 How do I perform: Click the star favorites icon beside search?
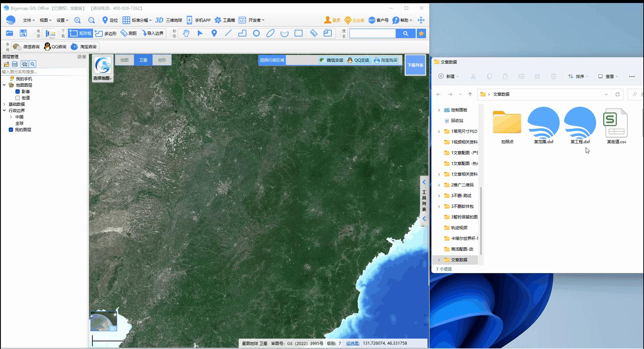click(x=421, y=33)
